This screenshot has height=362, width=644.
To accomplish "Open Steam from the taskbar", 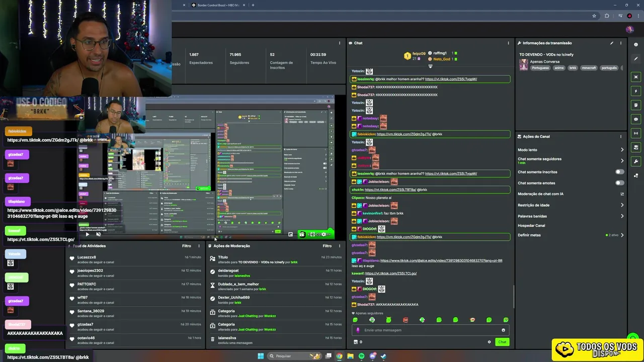I will 383,356.
